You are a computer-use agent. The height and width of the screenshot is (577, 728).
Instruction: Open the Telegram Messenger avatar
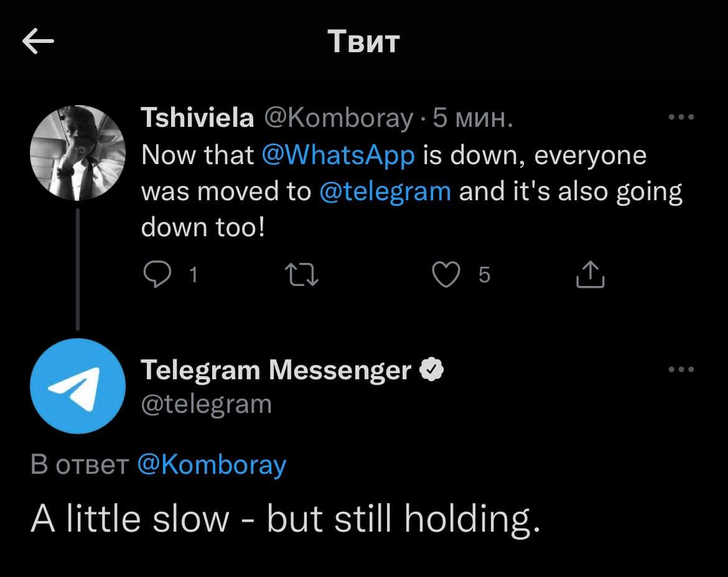coord(78,386)
